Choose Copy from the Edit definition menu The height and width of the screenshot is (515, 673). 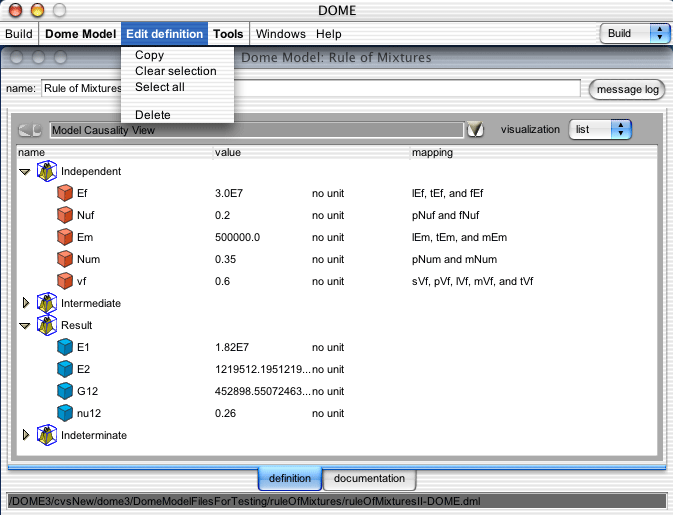coord(178,55)
